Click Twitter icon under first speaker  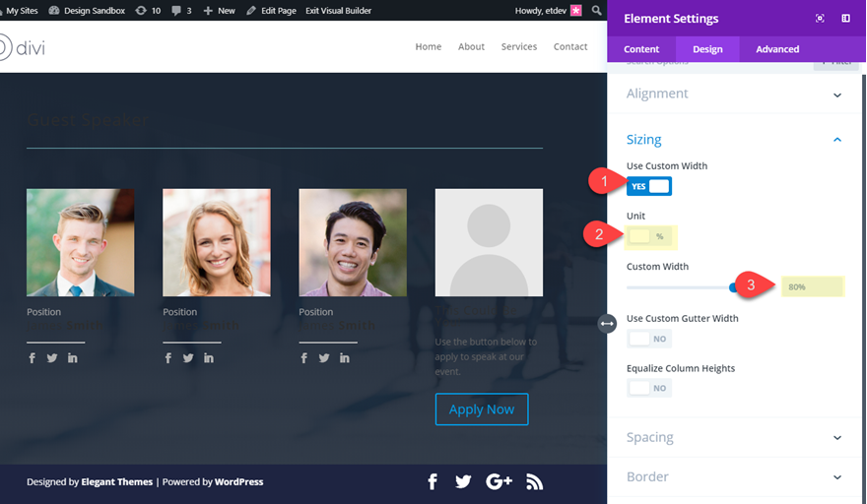[x=52, y=358]
